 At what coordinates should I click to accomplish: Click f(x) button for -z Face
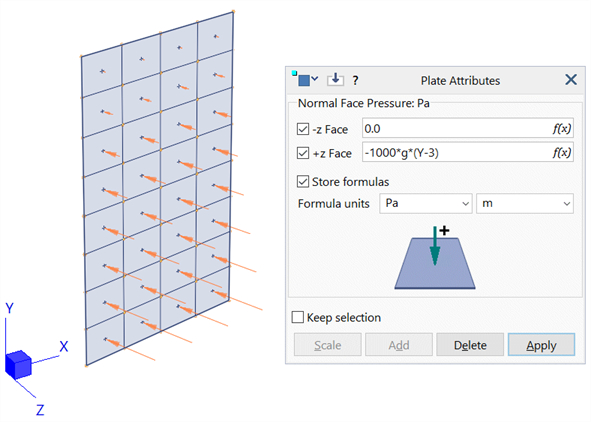coord(562,128)
